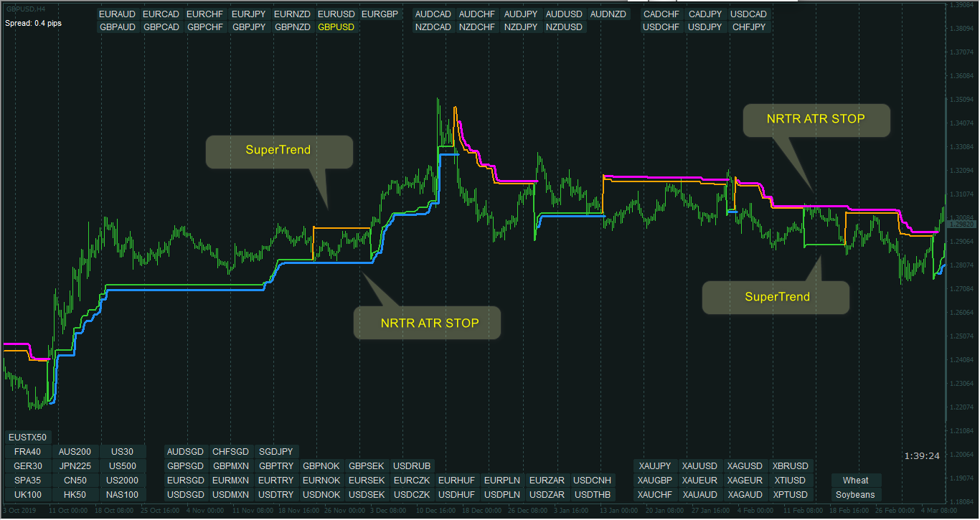The width and height of the screenshot is (980, 520).
Task: Switch chart to GBPJPY
Action: (249, 27)
